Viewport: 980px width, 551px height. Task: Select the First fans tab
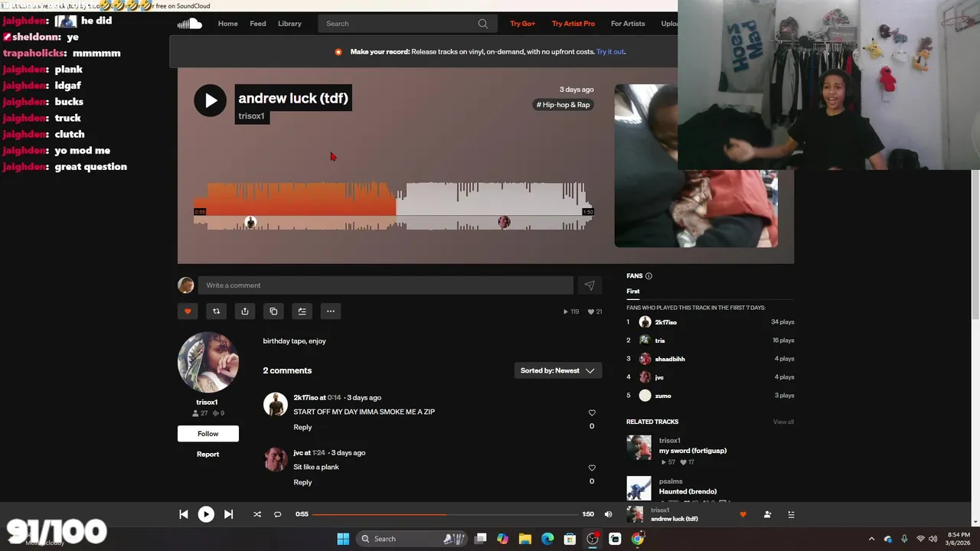point(633,292)
